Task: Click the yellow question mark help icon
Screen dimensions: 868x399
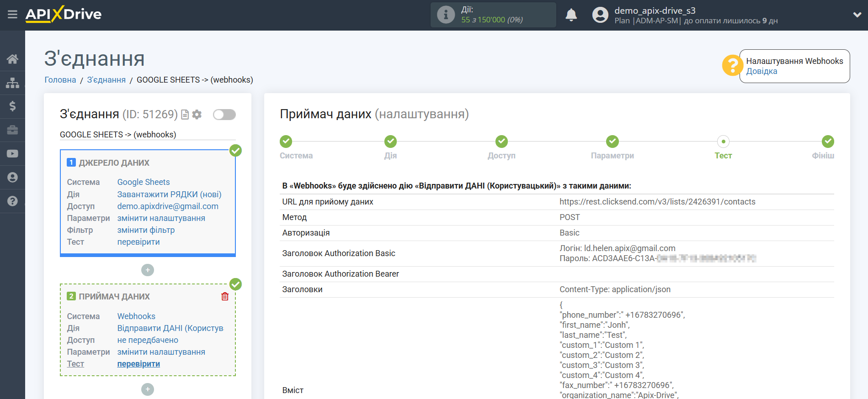Action: [x=732, y=65]
